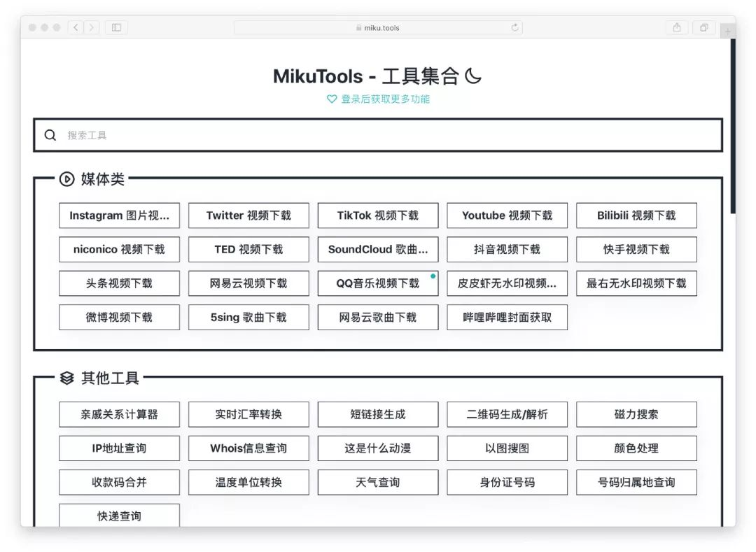
Task: Open 5sing 歌曲下载
Action: click(x=248, y=318)
